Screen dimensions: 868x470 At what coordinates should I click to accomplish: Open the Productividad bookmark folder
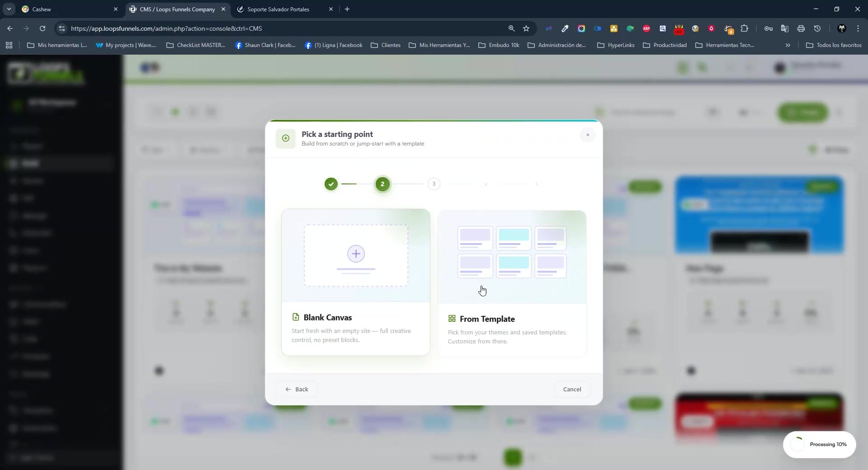pos(665,45)
